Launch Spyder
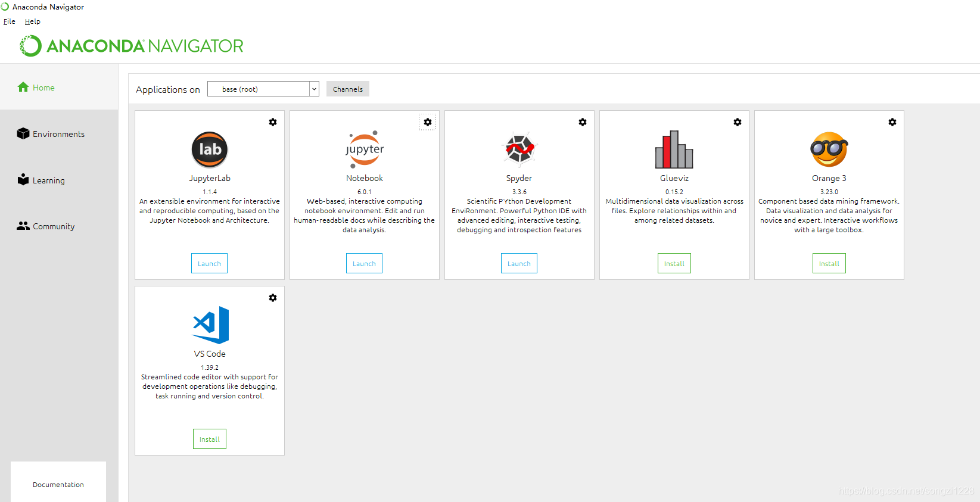This screenshot has height=502, width=980. (519, 263)
